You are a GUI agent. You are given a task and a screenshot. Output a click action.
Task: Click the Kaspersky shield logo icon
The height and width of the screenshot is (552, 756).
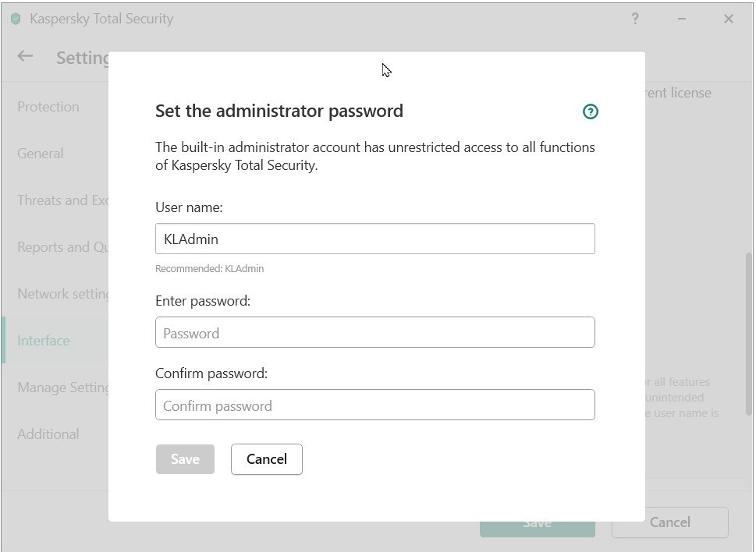pyautogui.click(x=16, y=19)
